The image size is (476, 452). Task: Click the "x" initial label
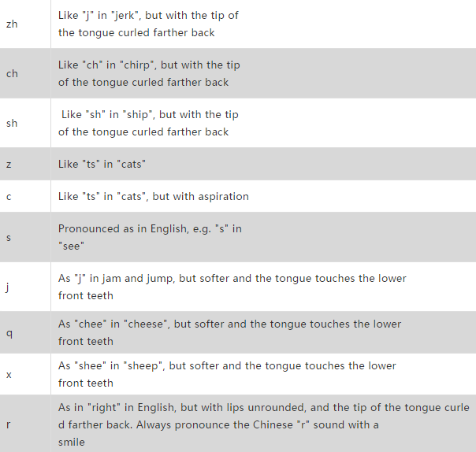point(9,375)
